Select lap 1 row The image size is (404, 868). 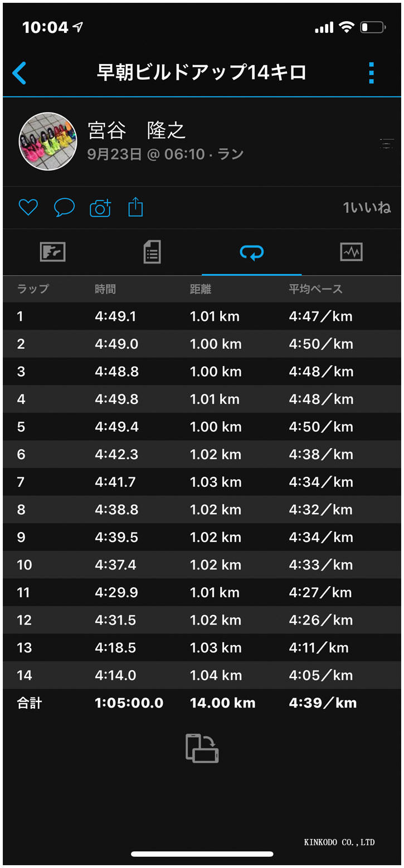[202, 316]
